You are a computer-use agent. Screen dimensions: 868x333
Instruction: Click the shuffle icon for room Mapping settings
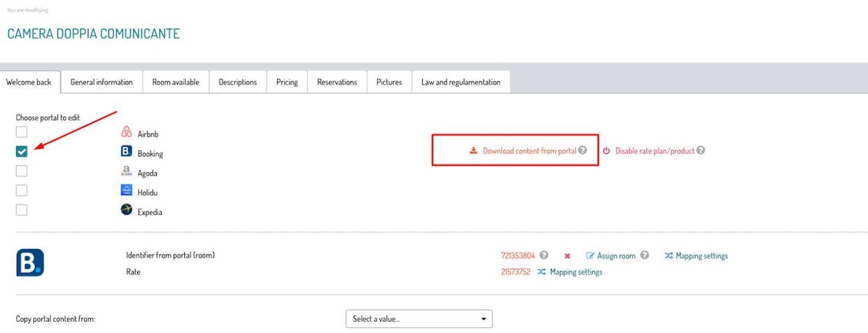(x=668, y=256)
